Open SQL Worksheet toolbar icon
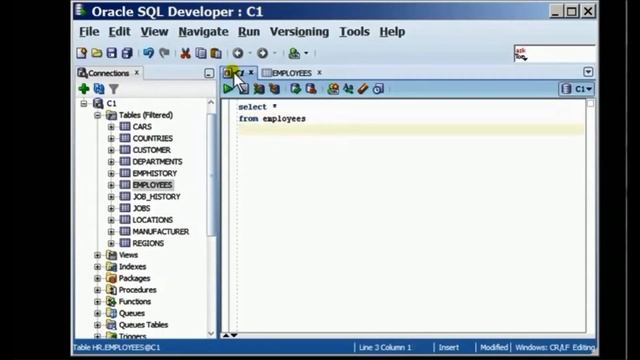The width and height of the screenshot is (640, 360). click(x=294, y=53)
